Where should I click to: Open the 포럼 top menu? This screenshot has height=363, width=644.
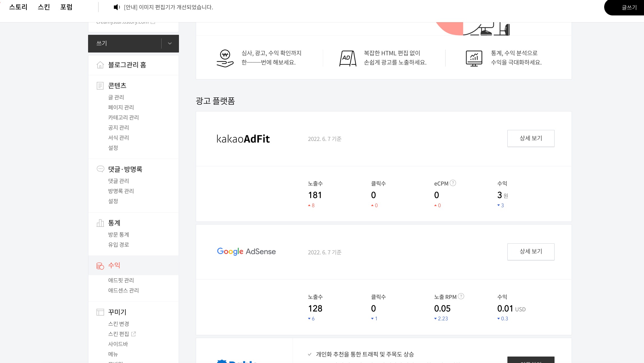tap(66, 7)
